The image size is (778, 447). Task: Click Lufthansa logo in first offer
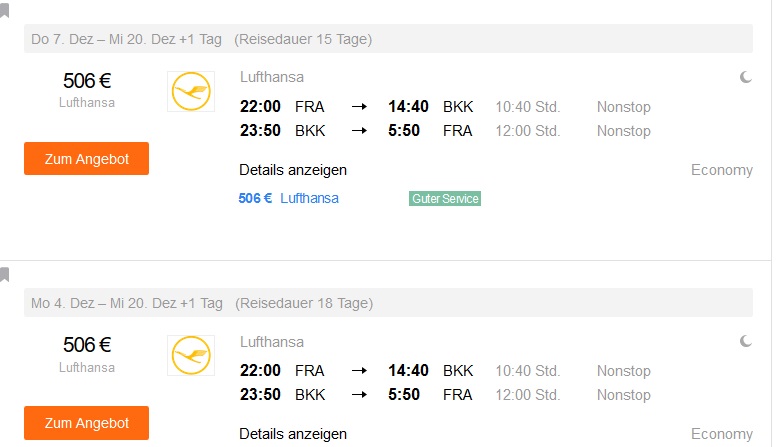(191, 92)
